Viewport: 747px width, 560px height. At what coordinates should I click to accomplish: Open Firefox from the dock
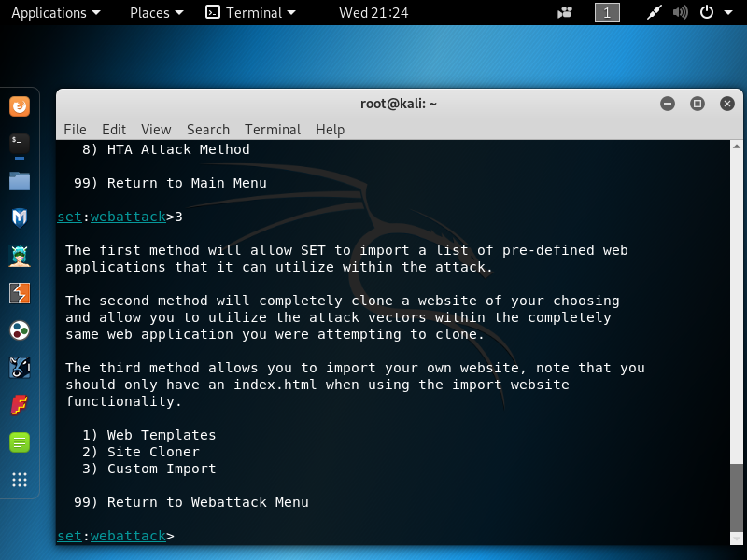pos(20,106)
